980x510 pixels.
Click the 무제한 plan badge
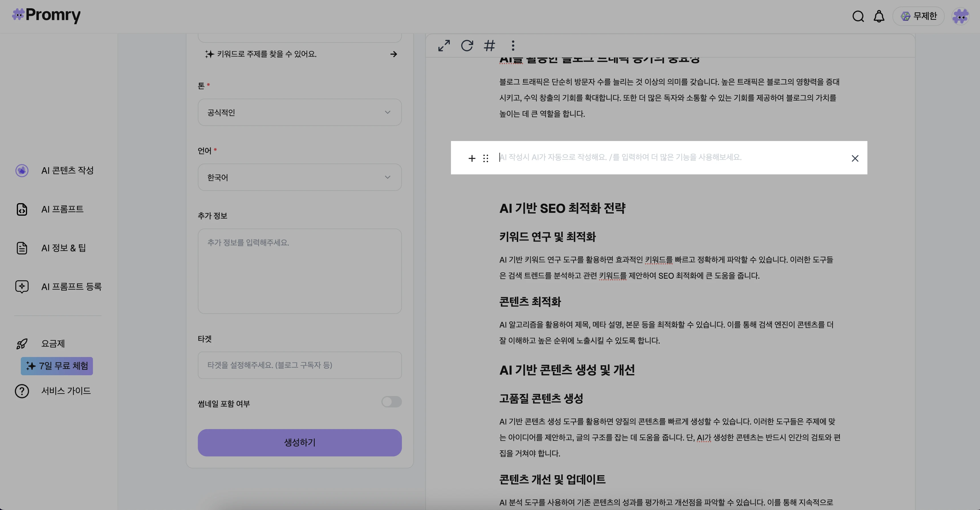(x=918, y=16)
